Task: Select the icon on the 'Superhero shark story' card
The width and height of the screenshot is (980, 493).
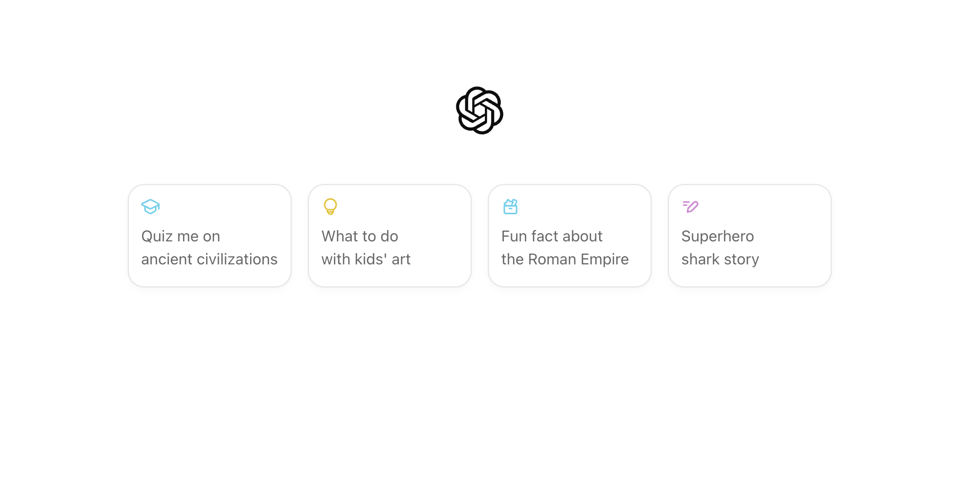Action: pyautogui.click(x=690, y=207)
